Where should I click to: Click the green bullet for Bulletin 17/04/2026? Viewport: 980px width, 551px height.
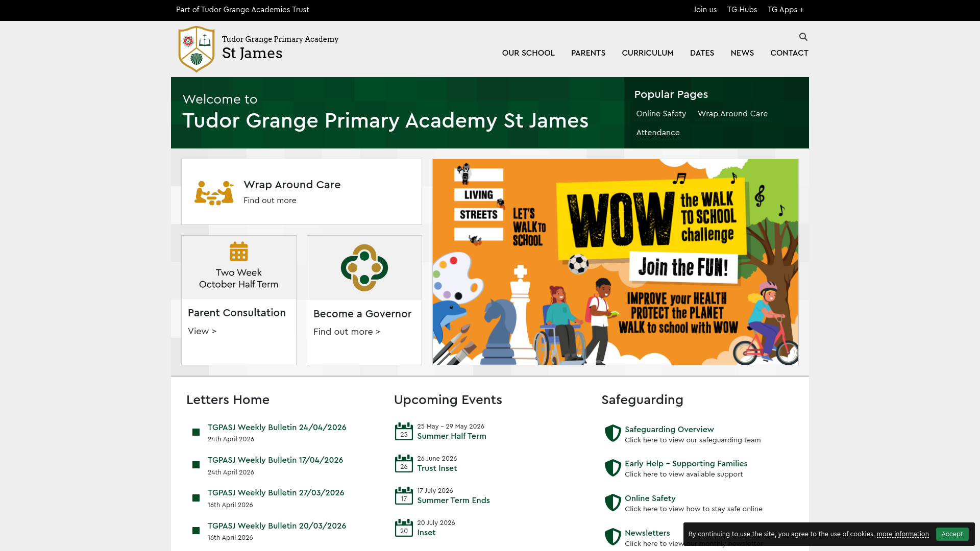click(196, 465)
